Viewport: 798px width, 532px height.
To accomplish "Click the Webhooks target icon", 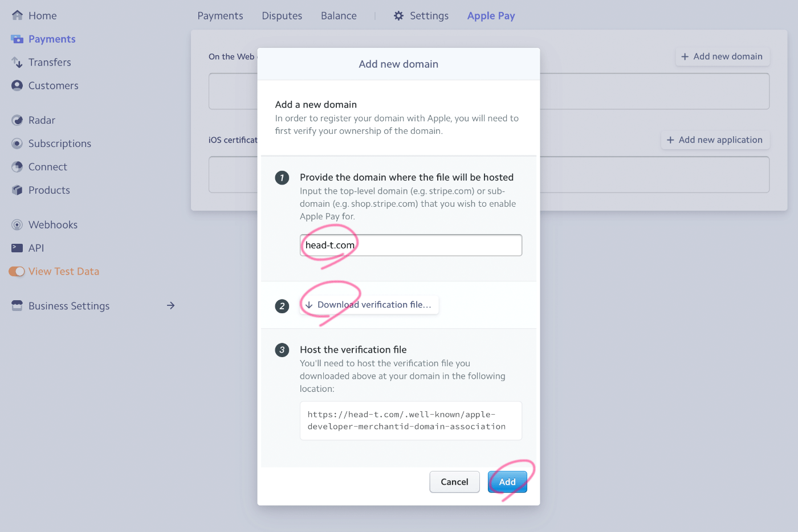I will point(17,225).
